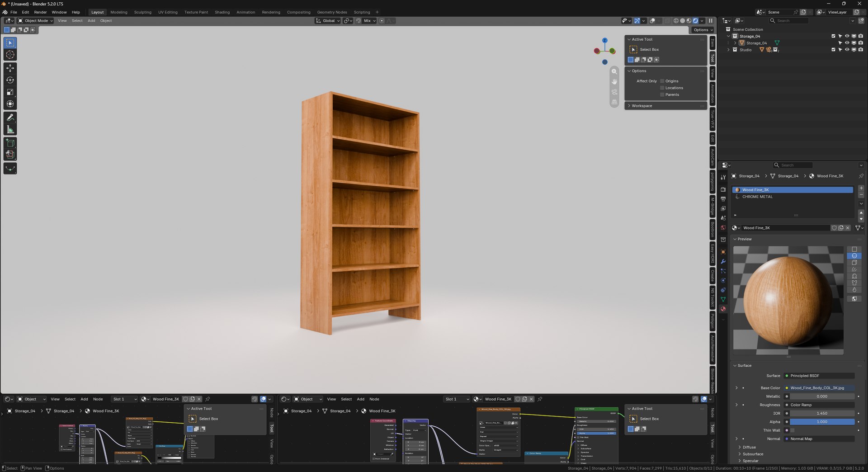Click the Normal Map input button
The width and height of the screenshot is (868, 472).
pos(820,439)
